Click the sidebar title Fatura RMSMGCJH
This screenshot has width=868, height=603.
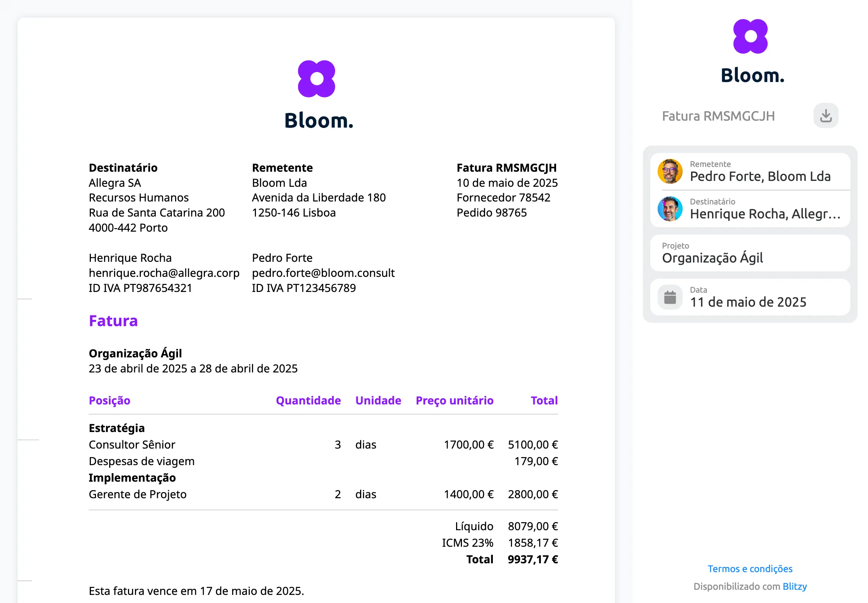point(718,116)
